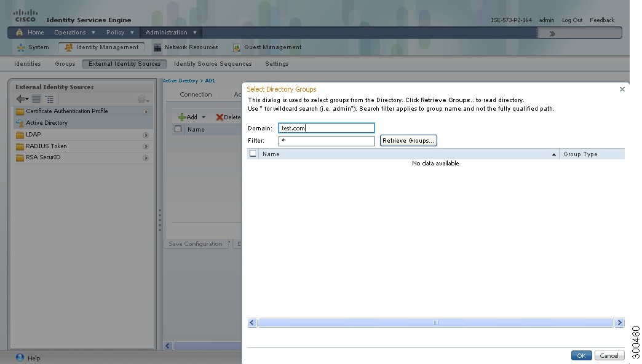642x364 pixels.
Task: Click the Help question mark icon
Action: [x=20, y=357]
